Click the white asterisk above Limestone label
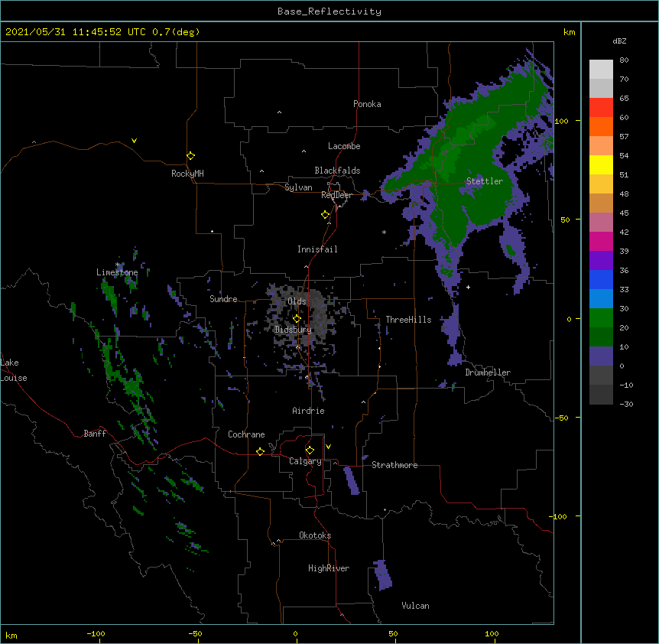Viewport: 659px width, 644px height. 117,265
